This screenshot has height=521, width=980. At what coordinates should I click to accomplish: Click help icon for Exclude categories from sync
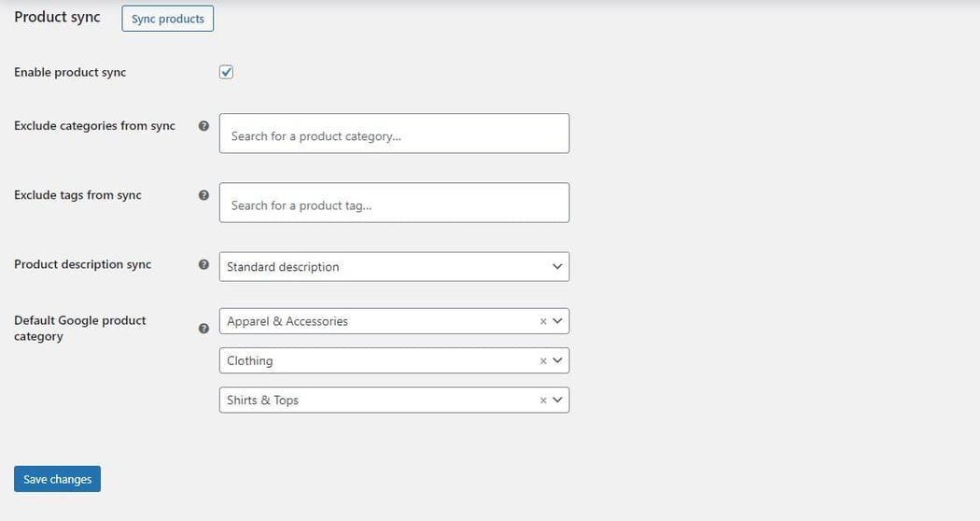coord(203,126)
